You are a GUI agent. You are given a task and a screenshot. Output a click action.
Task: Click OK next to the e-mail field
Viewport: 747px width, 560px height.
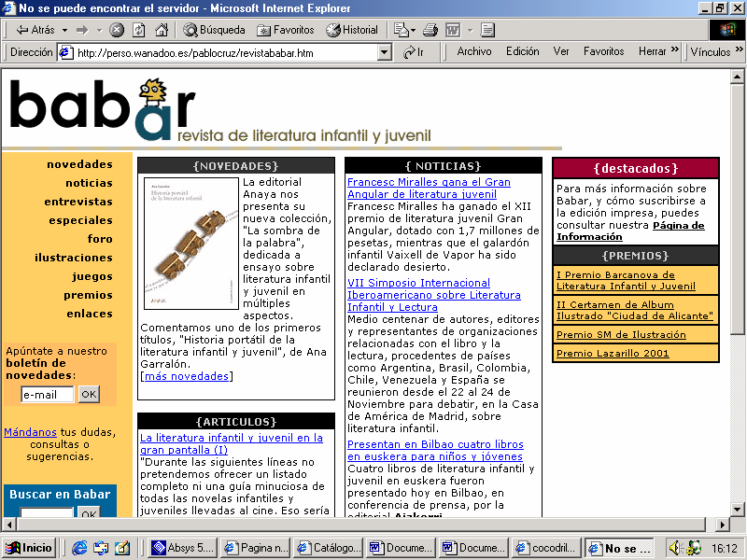click(89, 394)
